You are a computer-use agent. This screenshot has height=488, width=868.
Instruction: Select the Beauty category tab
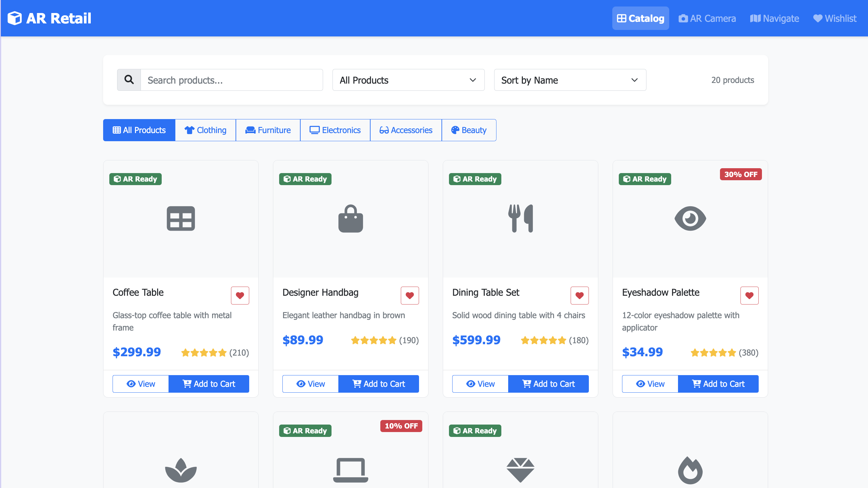coord(469,130)
